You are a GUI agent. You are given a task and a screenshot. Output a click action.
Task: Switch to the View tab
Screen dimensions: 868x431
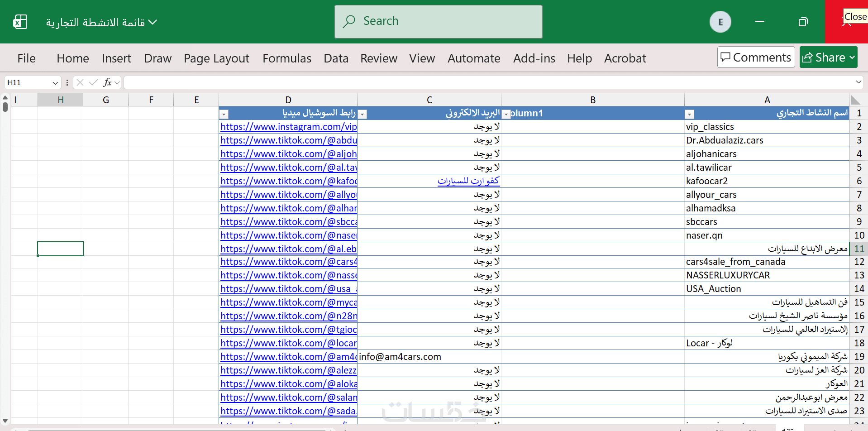(422, 58)
